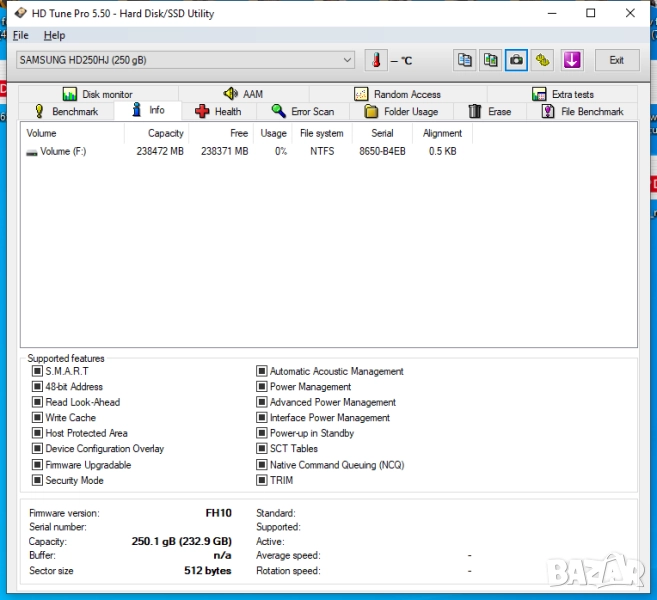Toggle the S.M.A.R.T checkbox
The image size is (657, 600).
coord(38,371)
